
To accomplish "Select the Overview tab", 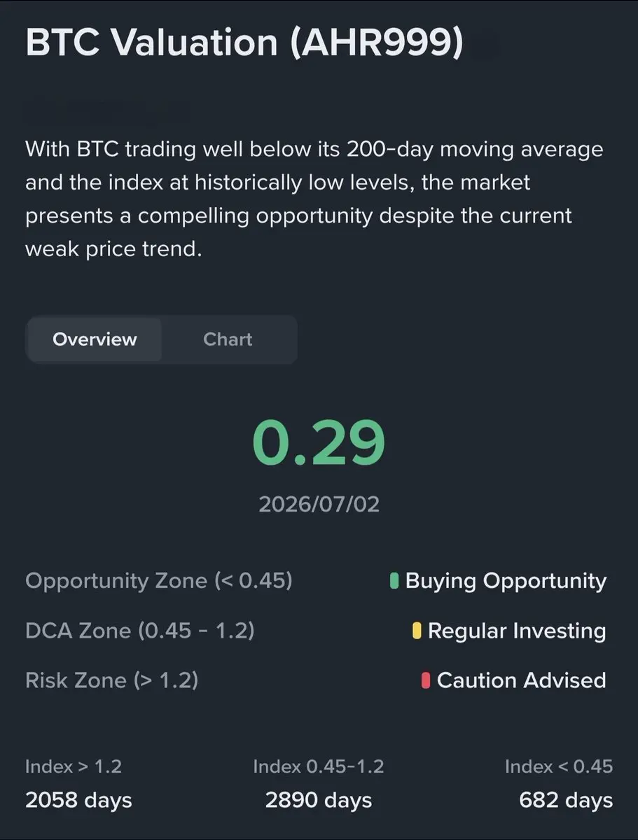I will tap(95, 339).
